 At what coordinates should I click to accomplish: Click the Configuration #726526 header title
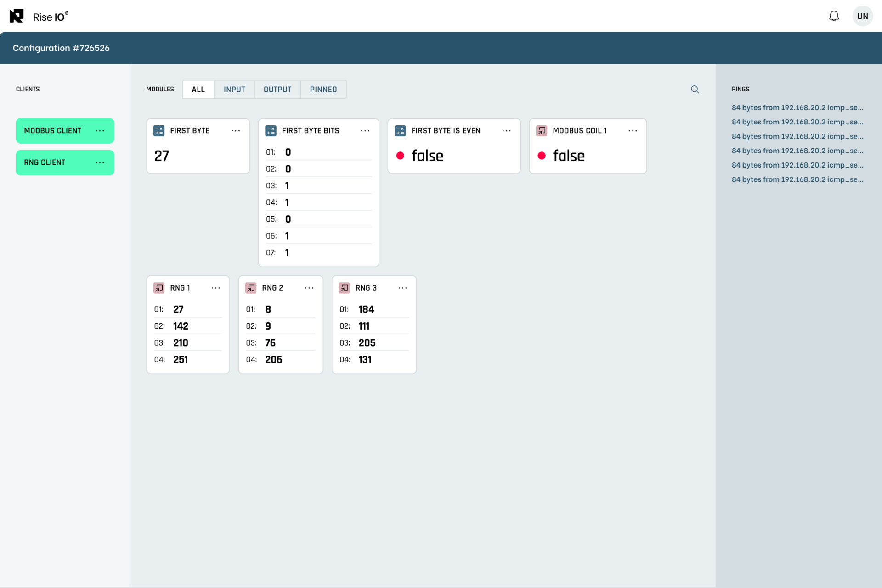coord(61,48)
